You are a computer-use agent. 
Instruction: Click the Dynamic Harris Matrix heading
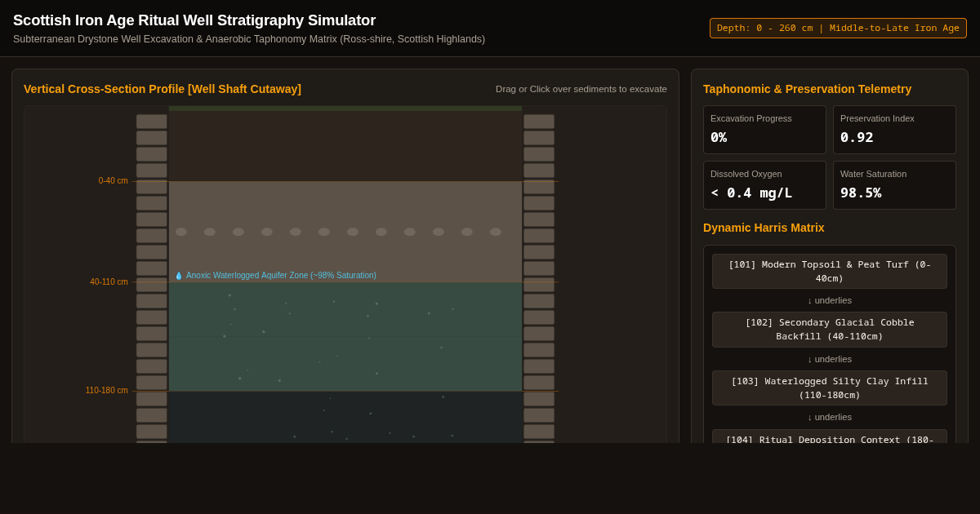pyautogui.click(x=764, y=228)
